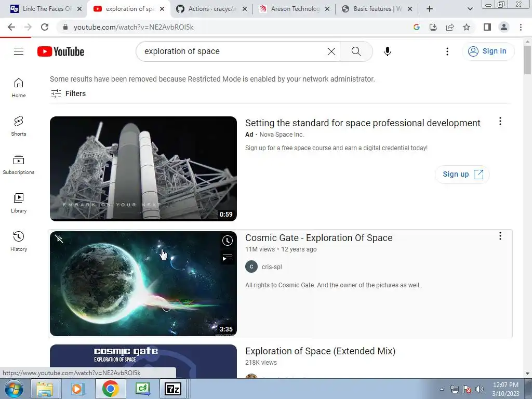
Task: Click the Sign in button
Action: (487, 51)
